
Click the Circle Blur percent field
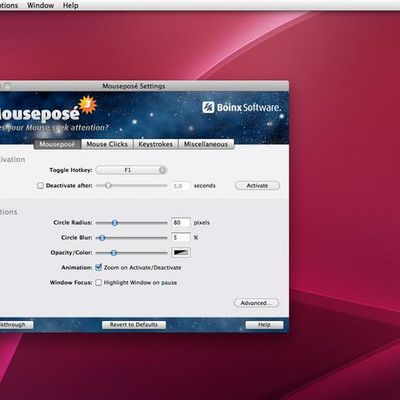point(181,237)
